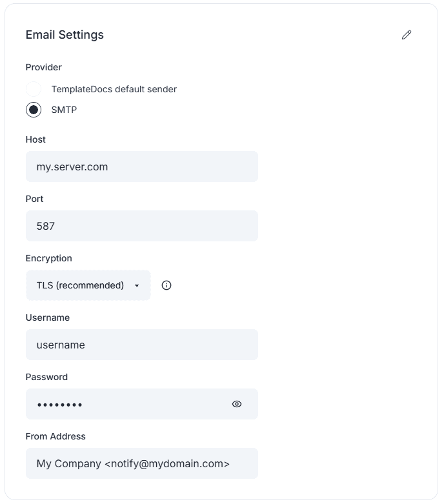Click the "SMTP" option label text
The width and height of the screenshot is (444, 504).
tap(64, 110)
